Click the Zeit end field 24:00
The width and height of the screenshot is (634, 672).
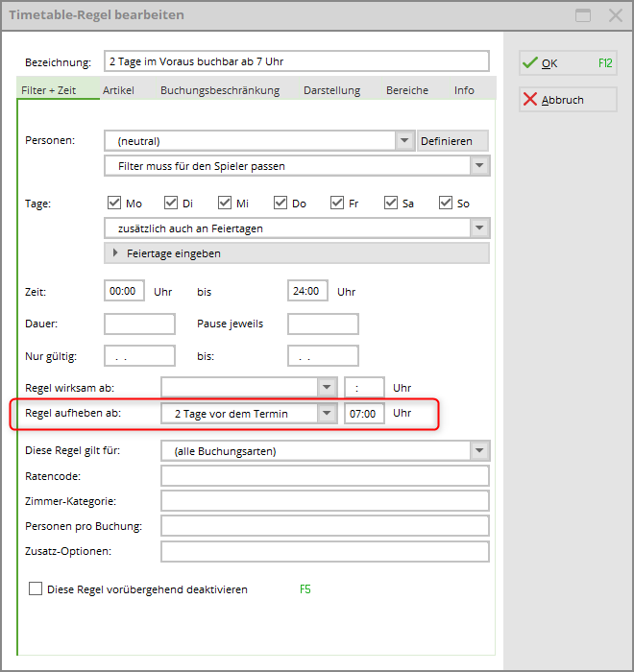click(x=307, y=291)
